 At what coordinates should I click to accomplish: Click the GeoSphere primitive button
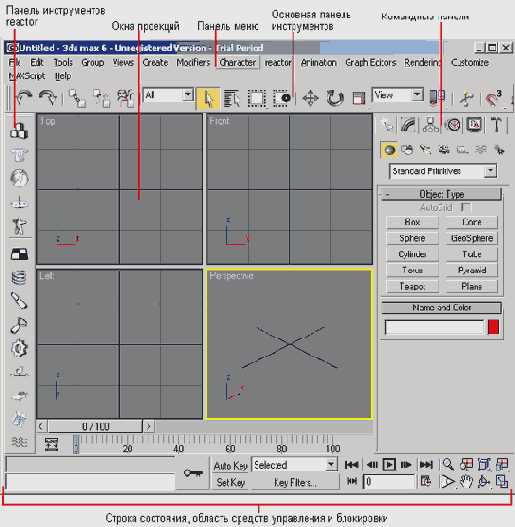point(472,238)
